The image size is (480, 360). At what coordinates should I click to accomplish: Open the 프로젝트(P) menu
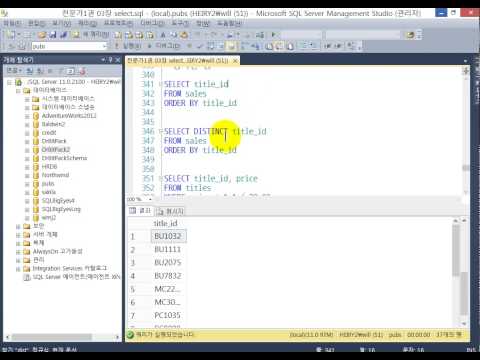pos(118,23)
